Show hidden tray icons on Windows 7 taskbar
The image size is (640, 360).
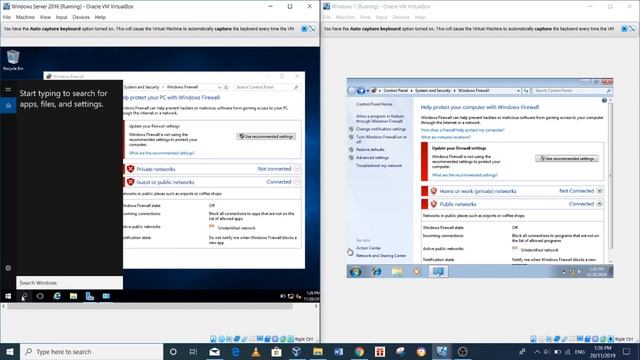point(564,272)
